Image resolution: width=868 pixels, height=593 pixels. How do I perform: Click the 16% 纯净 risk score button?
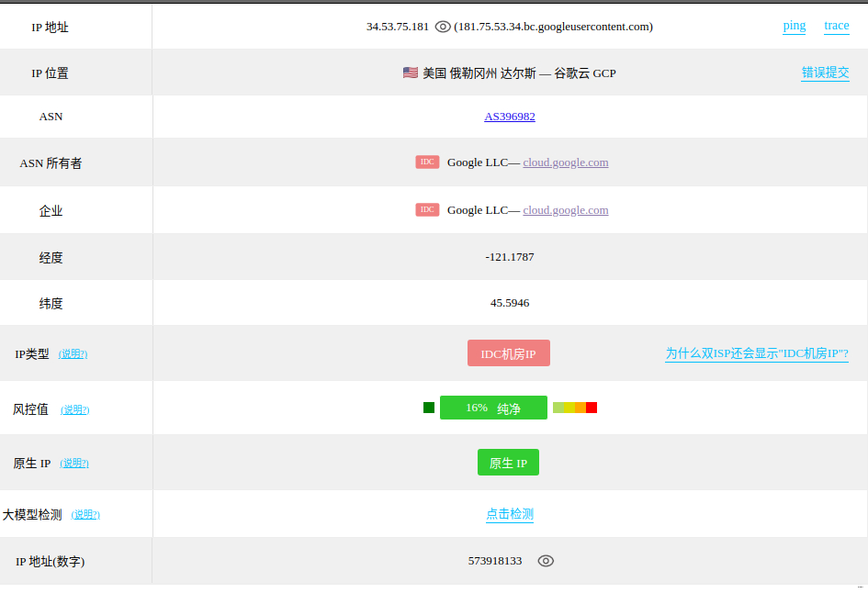click(x=493, y=408)
